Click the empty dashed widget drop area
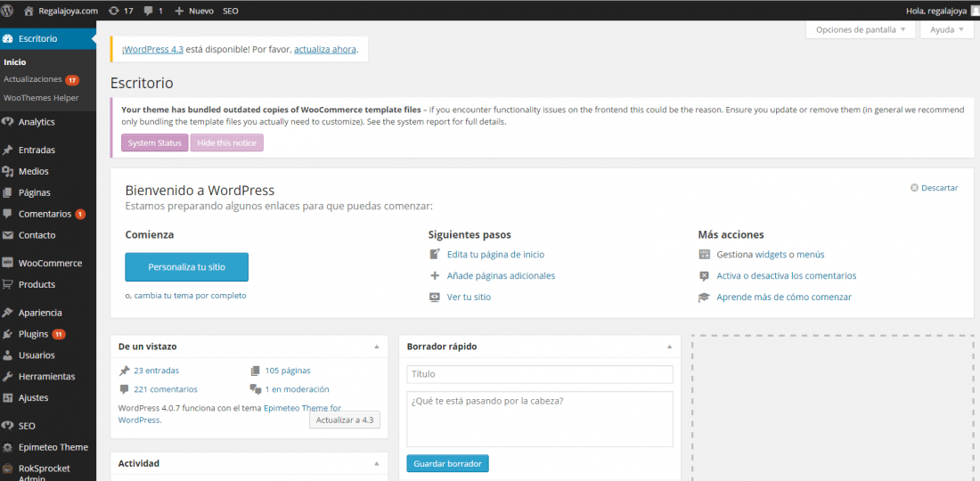Image resolution: width=980 pixels, height=481 pixels. click(832, 409)
